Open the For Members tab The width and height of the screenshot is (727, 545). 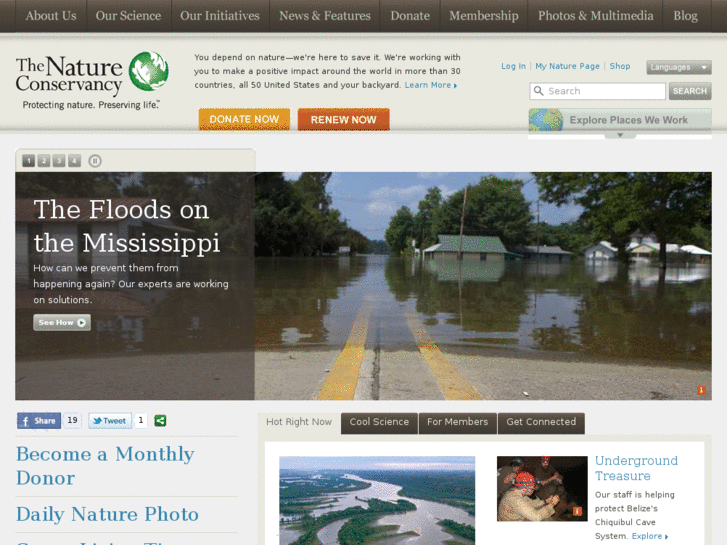pos(458,423)
